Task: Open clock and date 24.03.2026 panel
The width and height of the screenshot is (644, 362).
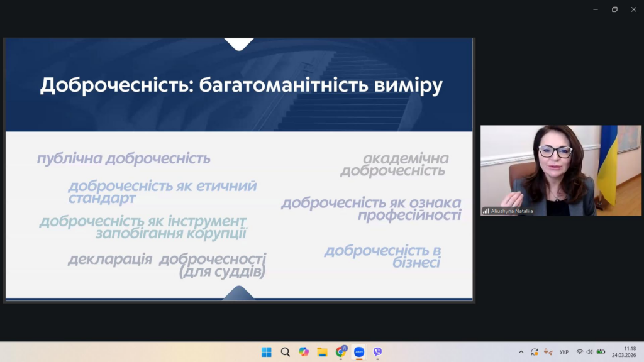Action: coord(623,352)
